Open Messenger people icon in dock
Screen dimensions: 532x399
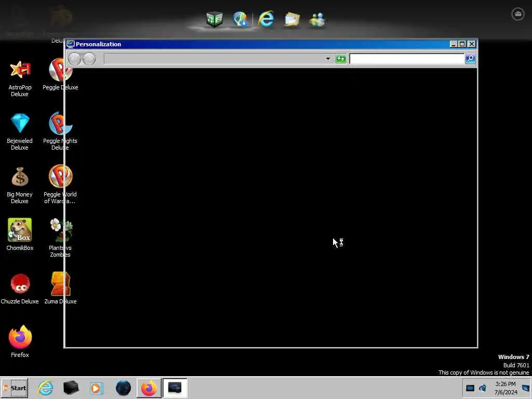pos(317,20)
